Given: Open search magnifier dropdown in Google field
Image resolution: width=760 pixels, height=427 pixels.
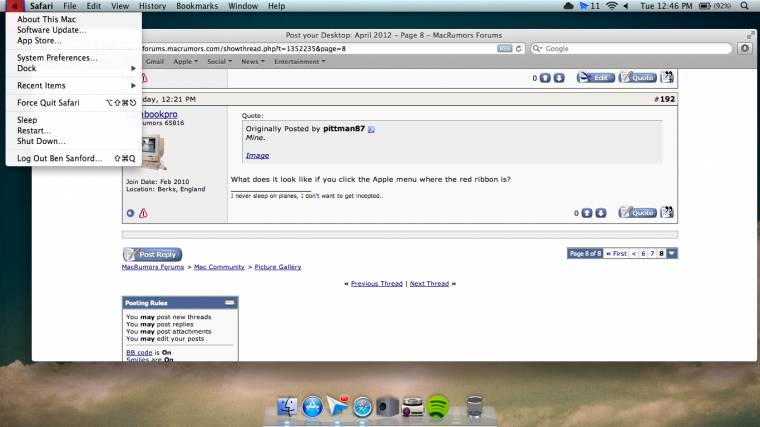Looking at the screenshot, I should [x=537, y=48].
